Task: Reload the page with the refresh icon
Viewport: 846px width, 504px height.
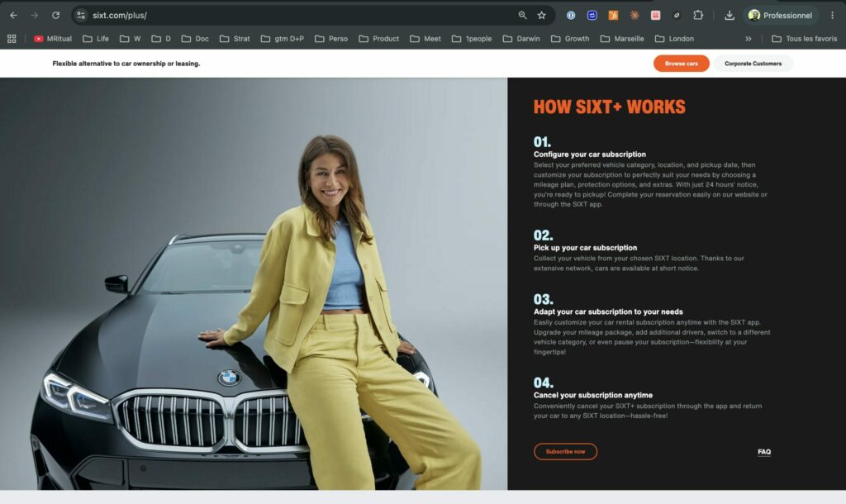Action: pyautogui.click(x=55, y=15)
